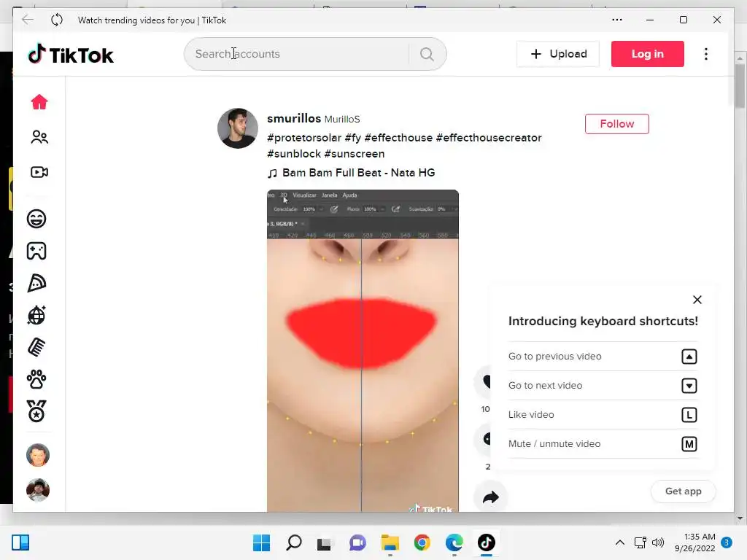The width and height of the screenshot is (747, 560).
Task: Open the app title bar ellipsis menu
Action: tap(617, 20)
